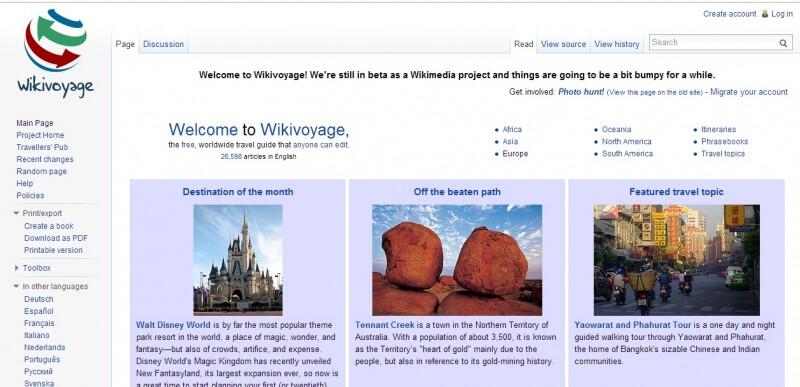The image size is (800, 387).
Task: Open the South America link
Action: pyautogui.click(x=627, y=153)
